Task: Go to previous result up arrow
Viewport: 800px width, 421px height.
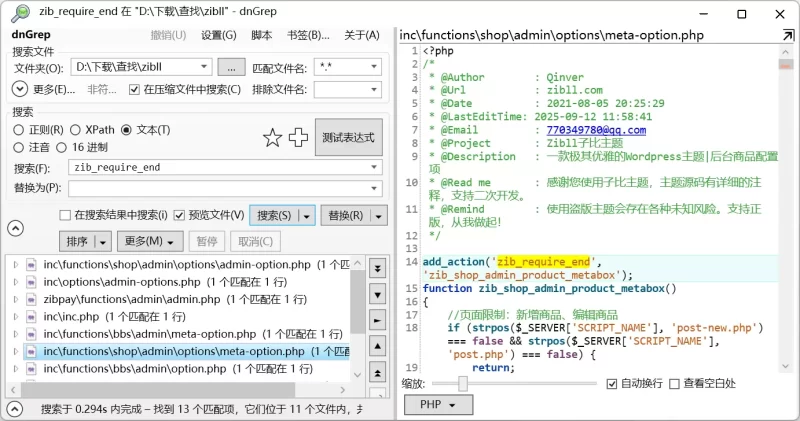Action: pyautogui.click(x=378, y=346)
